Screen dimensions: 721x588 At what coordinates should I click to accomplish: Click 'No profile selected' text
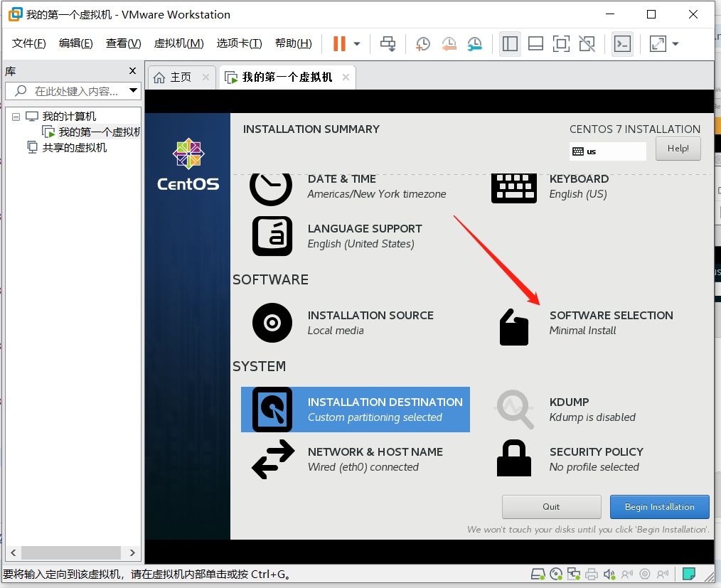point(594,467)
